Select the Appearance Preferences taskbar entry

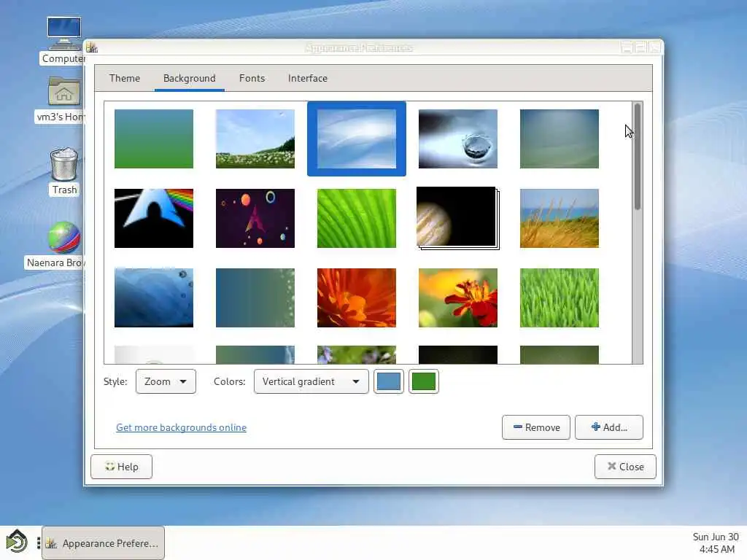pyautogui.click(x=104, y=542)
